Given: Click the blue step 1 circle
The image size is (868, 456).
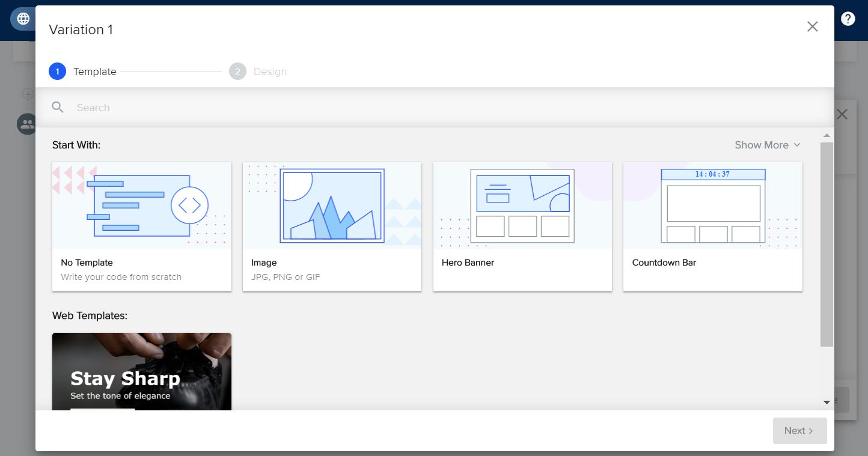Looking at the screenshot, I should click(57, 71).
